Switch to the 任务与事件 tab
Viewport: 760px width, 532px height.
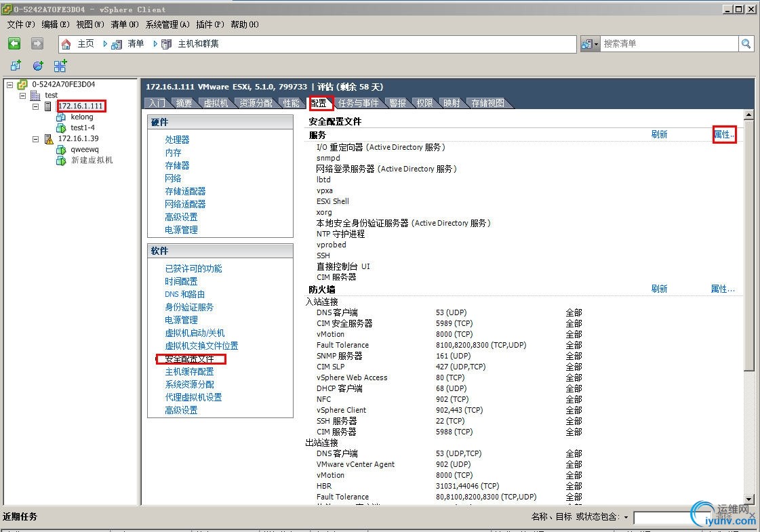point(358,103)
